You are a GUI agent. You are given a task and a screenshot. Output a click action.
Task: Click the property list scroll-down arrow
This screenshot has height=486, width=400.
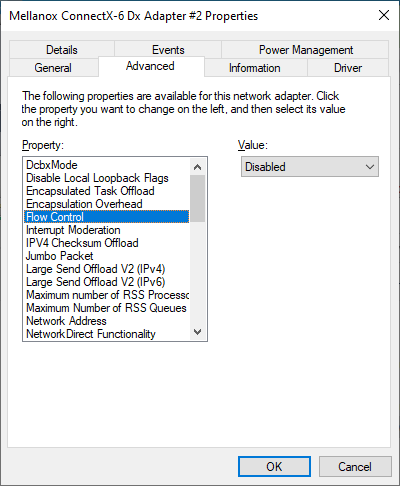point(198,332)
